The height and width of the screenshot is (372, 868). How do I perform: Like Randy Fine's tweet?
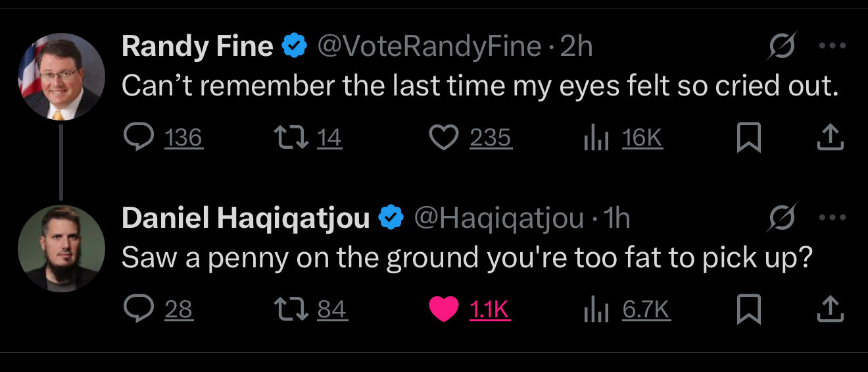443,138
